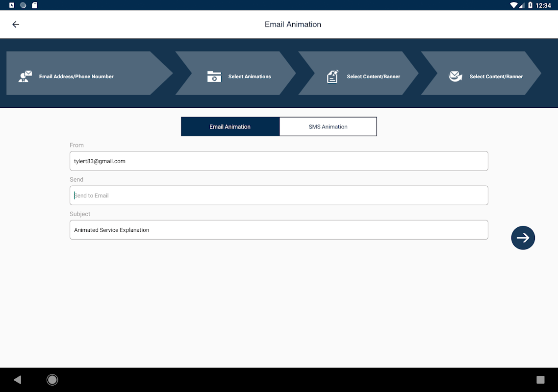Tap the Android recent apps button

[540, 380]
